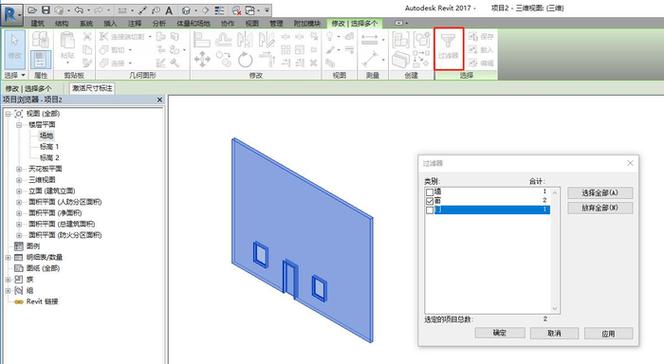Open the Revit application menu button
Viewport: 664px width, 364px height.
(x=12, y=14)
